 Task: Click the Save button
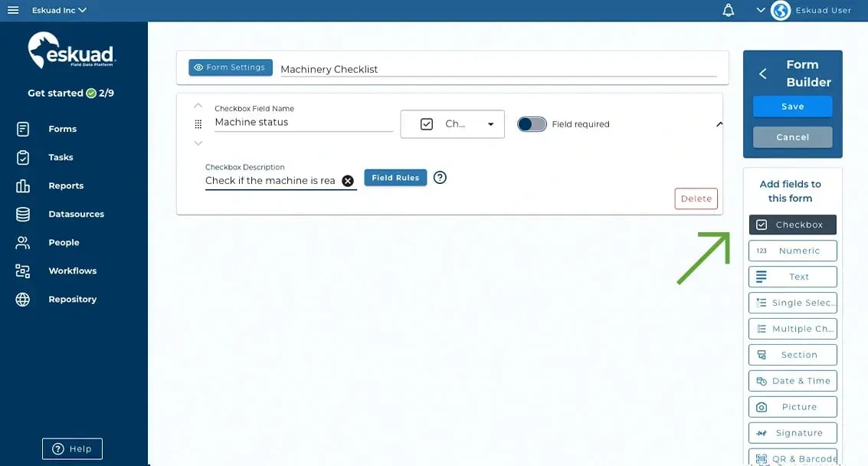click(x=792, y=107)
